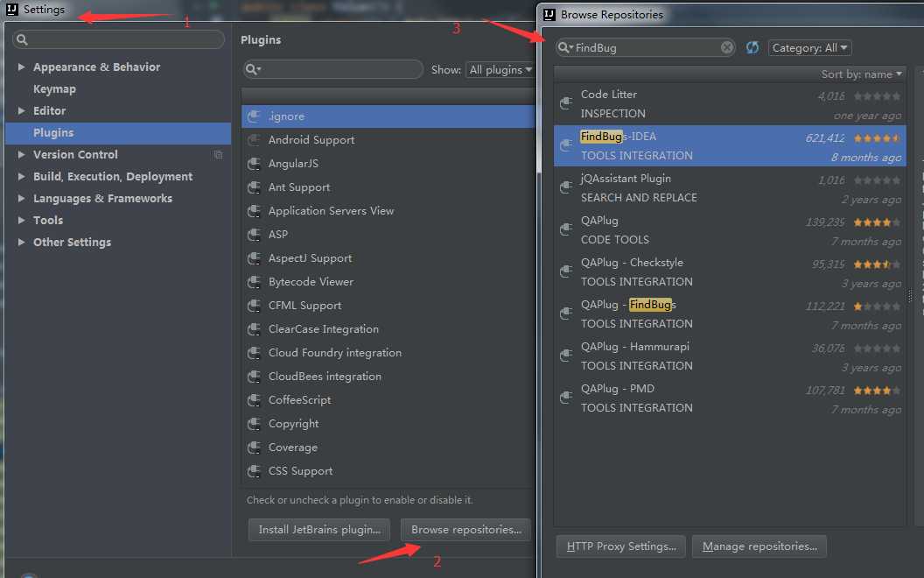Select the FindBugs-IDEA plugin row
This screenshot has width=924, height=578.
pyautogui.click(x=730, y=145)
